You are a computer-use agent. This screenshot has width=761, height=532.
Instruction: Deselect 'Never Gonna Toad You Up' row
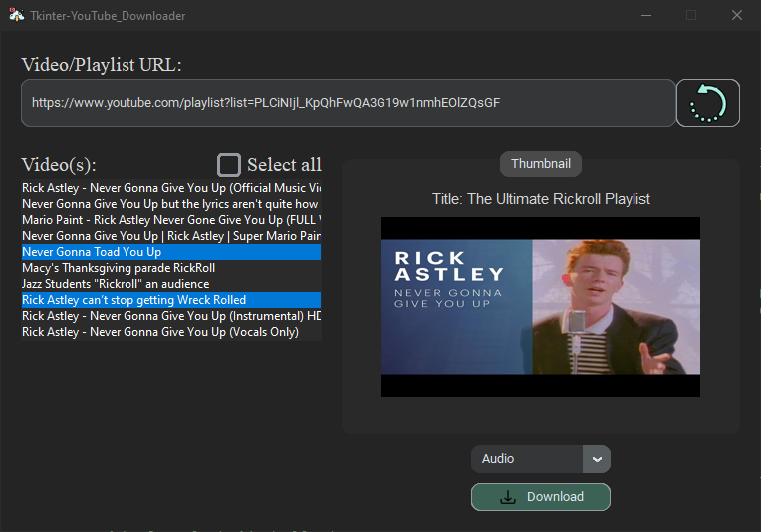[171, 252]
